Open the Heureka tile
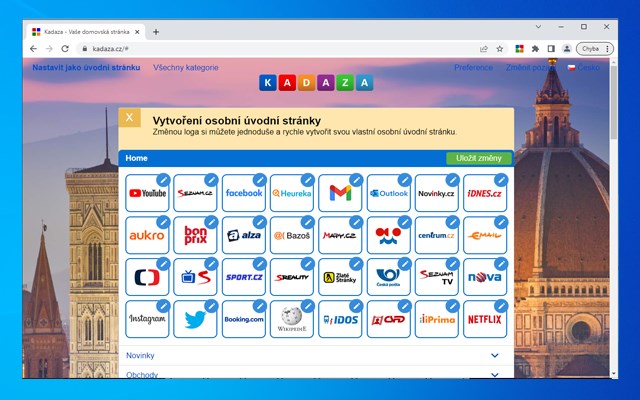This screenshot has height=400, width=640. (292, 193)
